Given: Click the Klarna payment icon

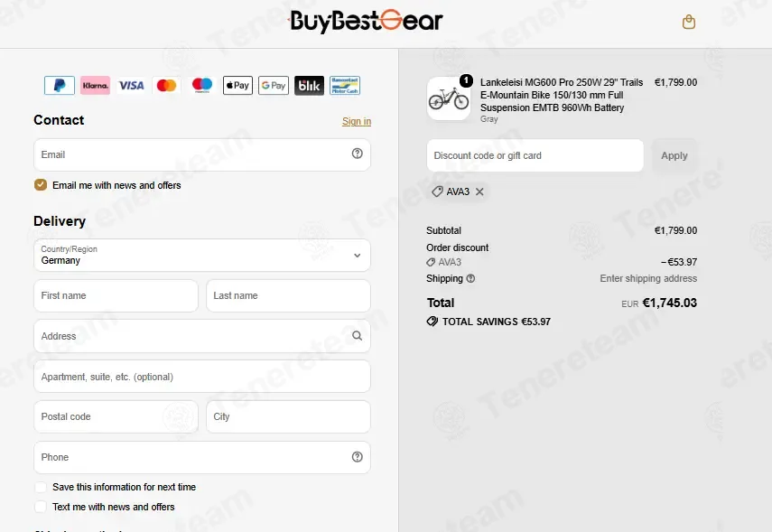Looking at the screenshot, I should click(x=95, y=85).
